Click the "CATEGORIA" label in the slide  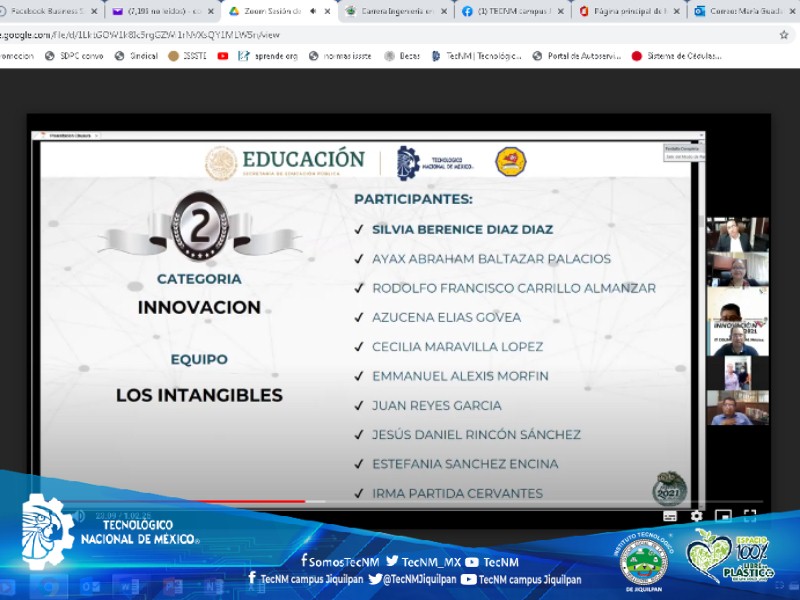[199, 279]
